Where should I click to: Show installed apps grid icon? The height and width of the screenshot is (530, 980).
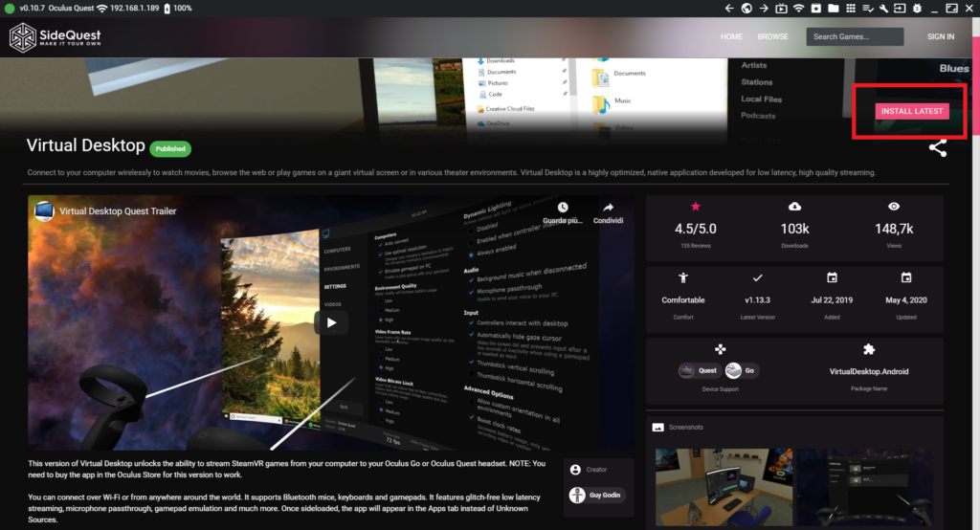coord(851,9)
